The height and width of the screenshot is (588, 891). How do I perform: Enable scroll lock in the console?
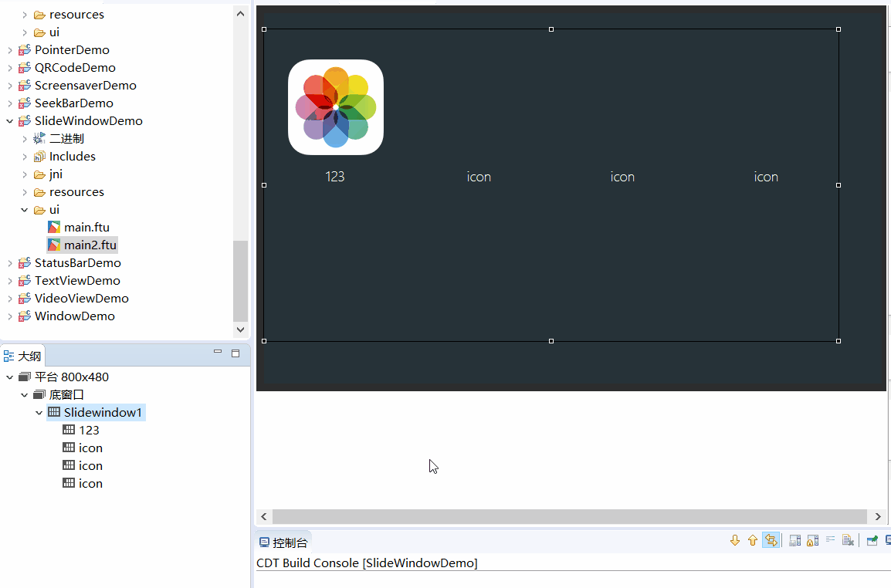click(x=812, y=540)
